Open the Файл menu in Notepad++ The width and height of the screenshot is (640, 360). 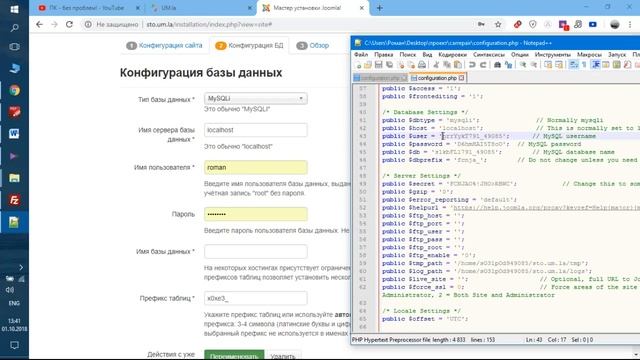pyautogui.click(x=361, y=54)
